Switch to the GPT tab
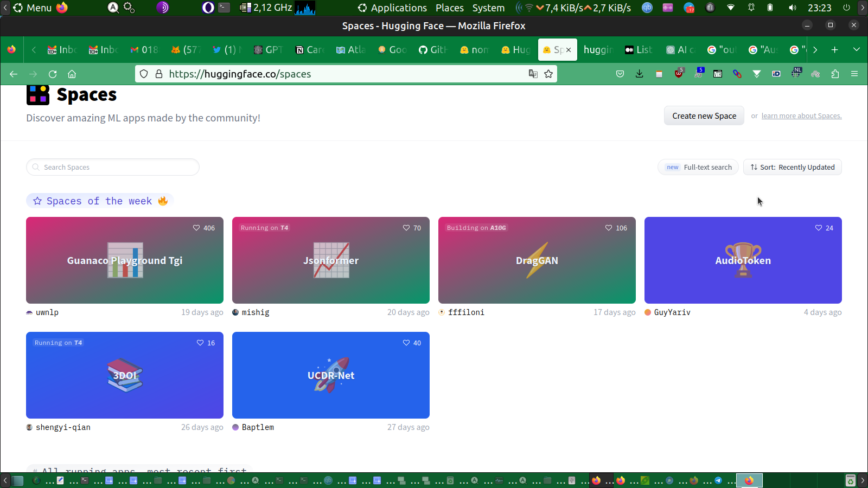The height and width of the screenshot is (488, 868). (268, 50)
